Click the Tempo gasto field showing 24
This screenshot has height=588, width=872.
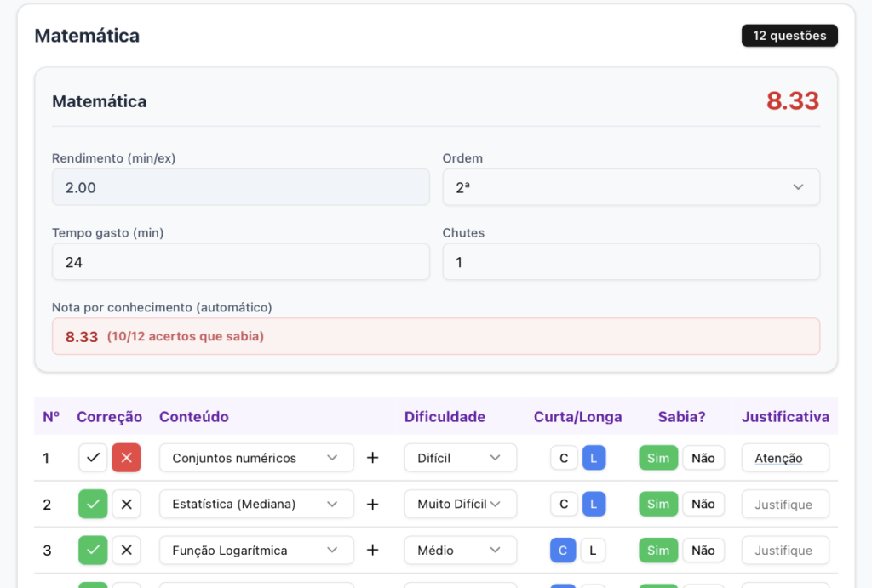tap(240, 262)
